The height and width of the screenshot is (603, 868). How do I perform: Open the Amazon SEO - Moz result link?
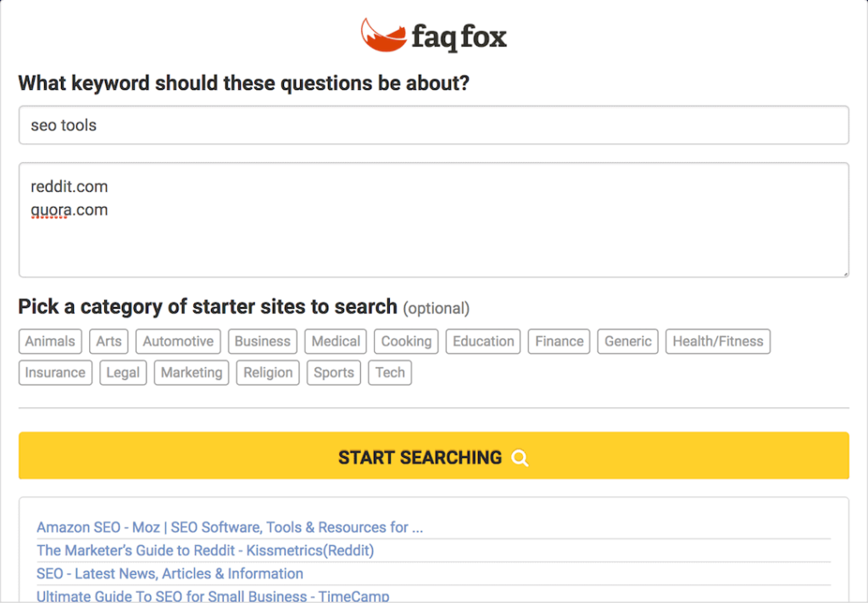tap(230, 528)
